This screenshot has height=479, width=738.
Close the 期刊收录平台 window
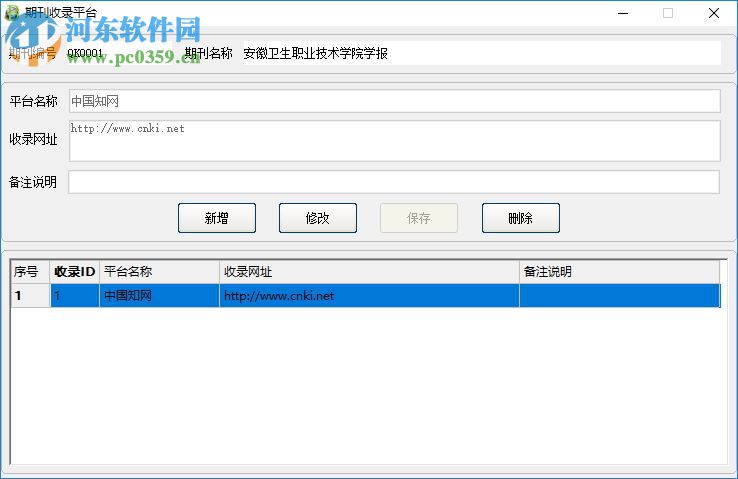coord(714,13)
